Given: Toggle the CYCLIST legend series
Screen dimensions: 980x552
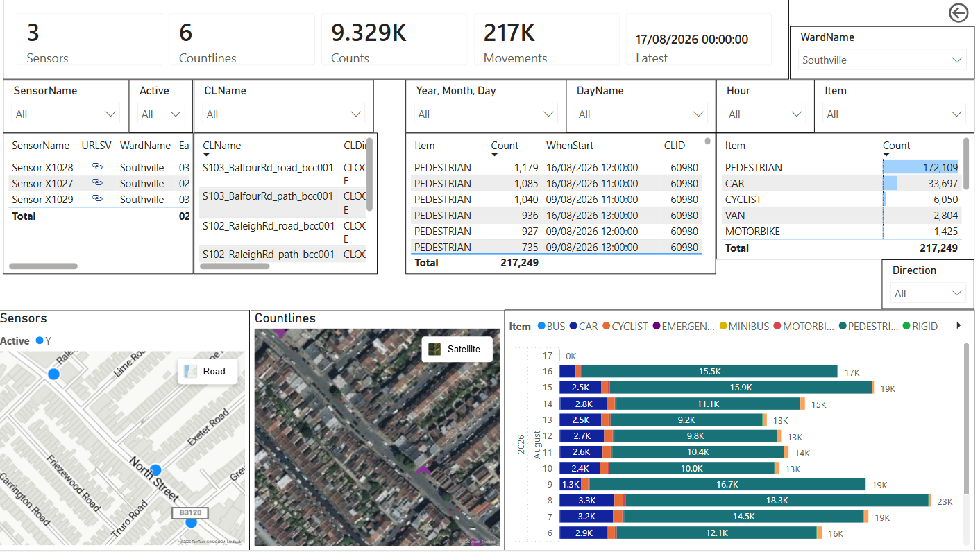Looking at the screenshot, I should tap(625, 326).
